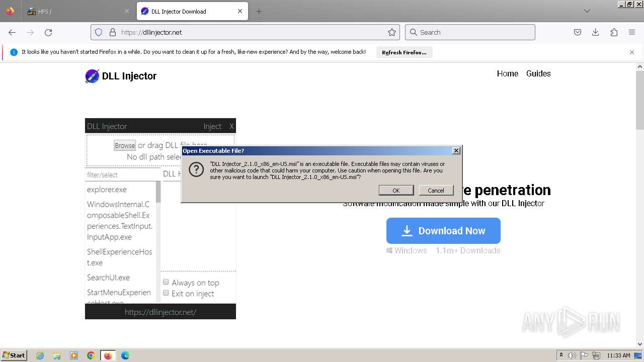Close the DLL Injector Download tab

click(240, 11)
